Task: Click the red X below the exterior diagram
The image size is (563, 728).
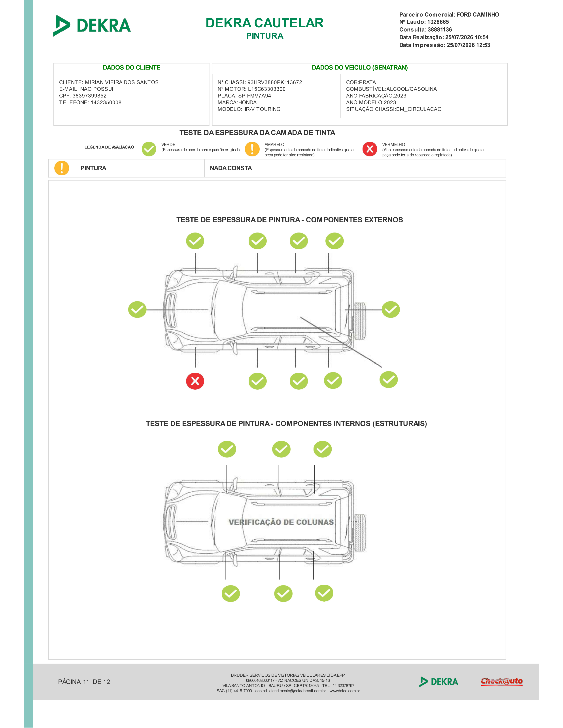Action: (195, 381)
